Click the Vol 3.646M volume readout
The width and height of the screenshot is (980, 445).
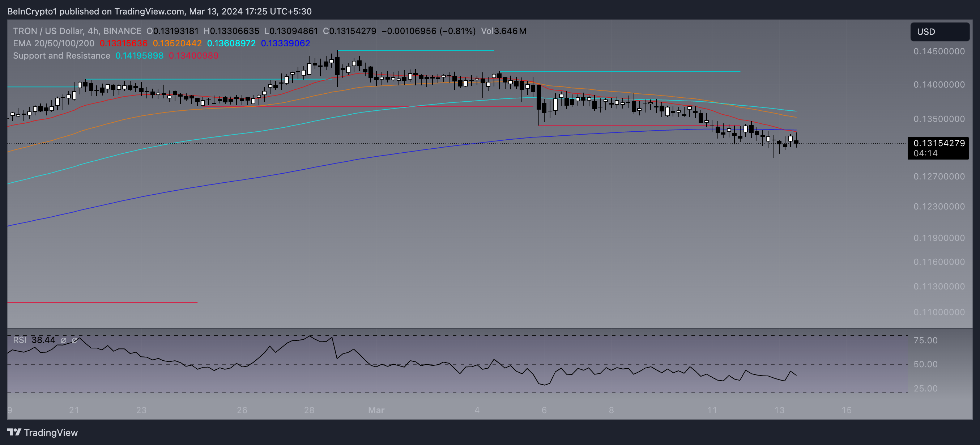[x=503, y=31]
